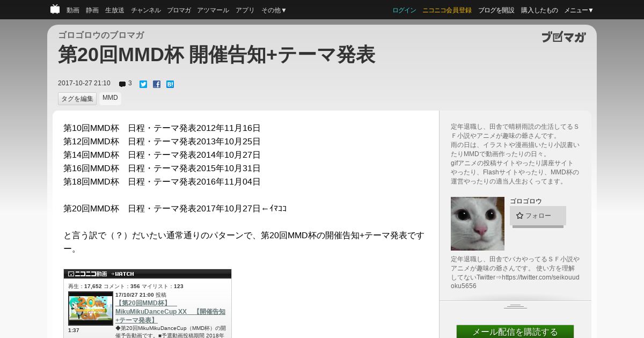Screen dimensions: 644x338
Task: Click the 第18回MMD杯 2016年11月04日 line
Action: point(162,182)
